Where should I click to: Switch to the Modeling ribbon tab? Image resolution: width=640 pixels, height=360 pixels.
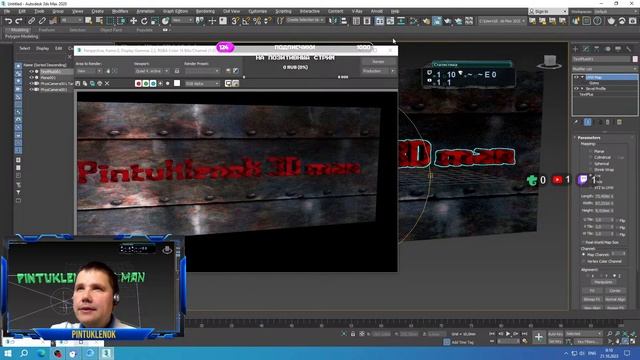coord(19,30)
